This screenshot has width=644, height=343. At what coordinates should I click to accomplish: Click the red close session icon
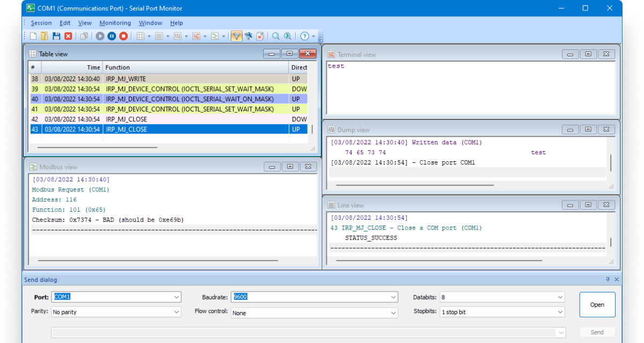68,36
